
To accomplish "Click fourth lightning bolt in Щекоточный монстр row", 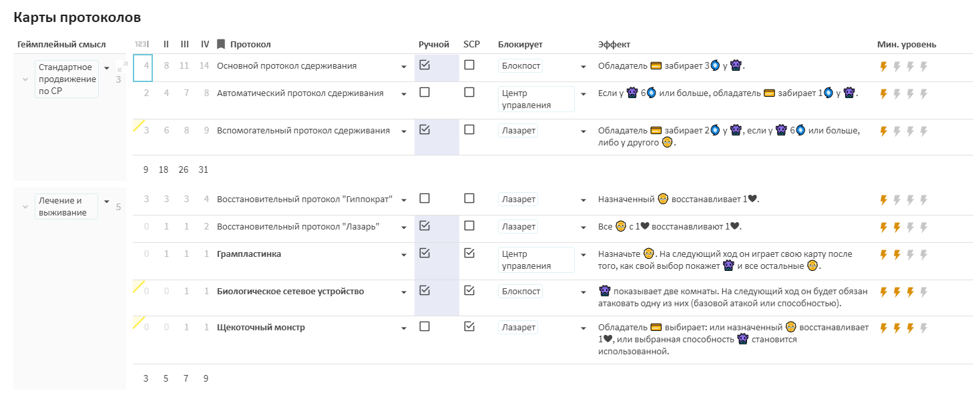I will (924, 328).
